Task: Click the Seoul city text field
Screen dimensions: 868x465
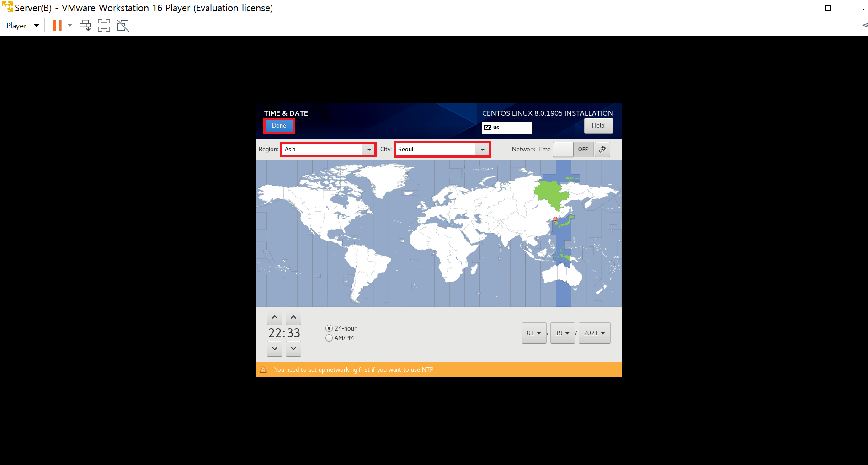Action: point(436,150)
